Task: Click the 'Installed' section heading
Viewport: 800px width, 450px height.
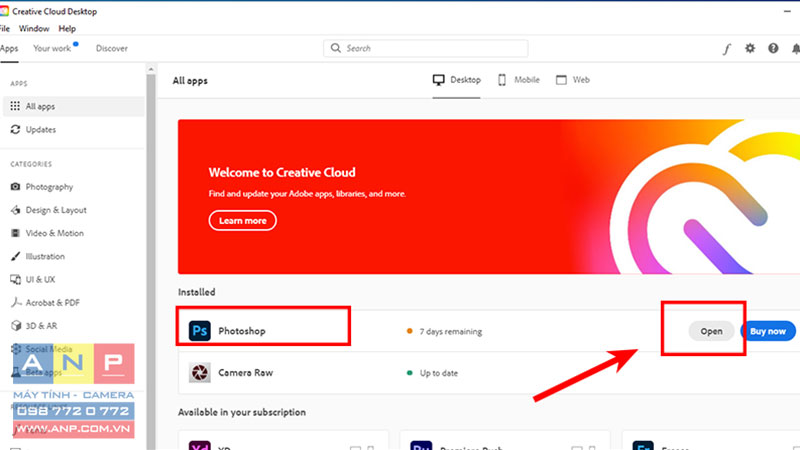Action: pyautogui.click(x=196, y=292)
